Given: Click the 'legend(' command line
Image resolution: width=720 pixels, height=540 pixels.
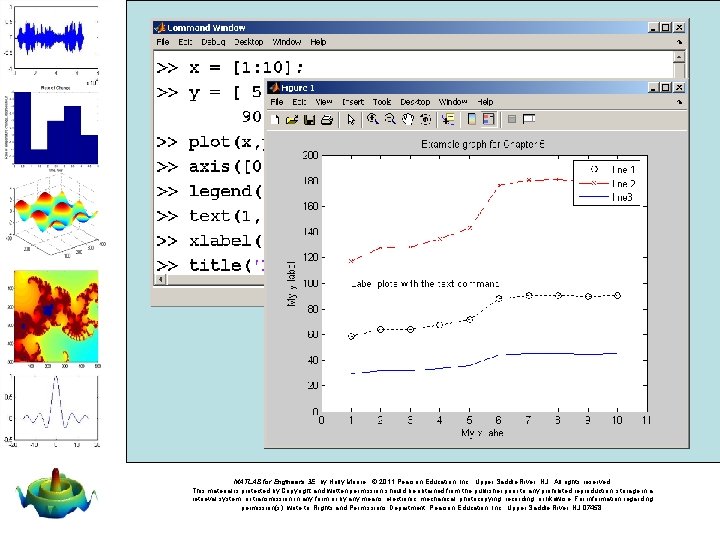Looking at the screenshot, I should pyautogui.click(x=209, y=191).
